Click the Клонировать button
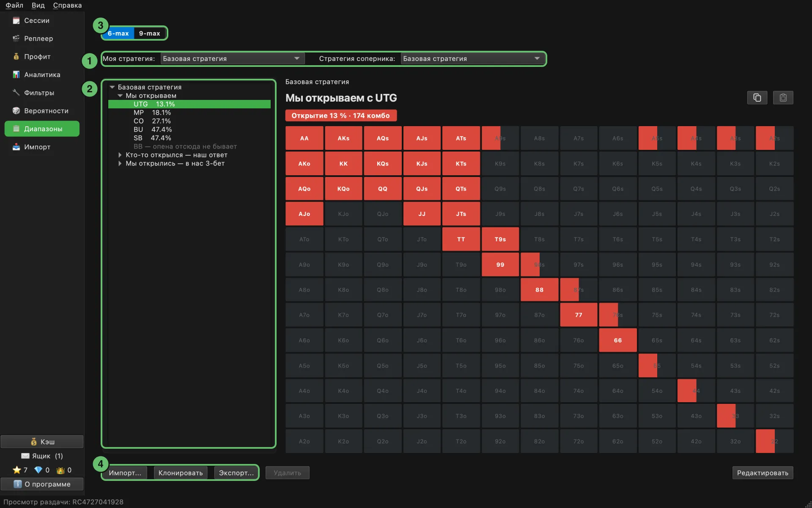Viewport: 812px width, 508px height. [x=181, y=473]
